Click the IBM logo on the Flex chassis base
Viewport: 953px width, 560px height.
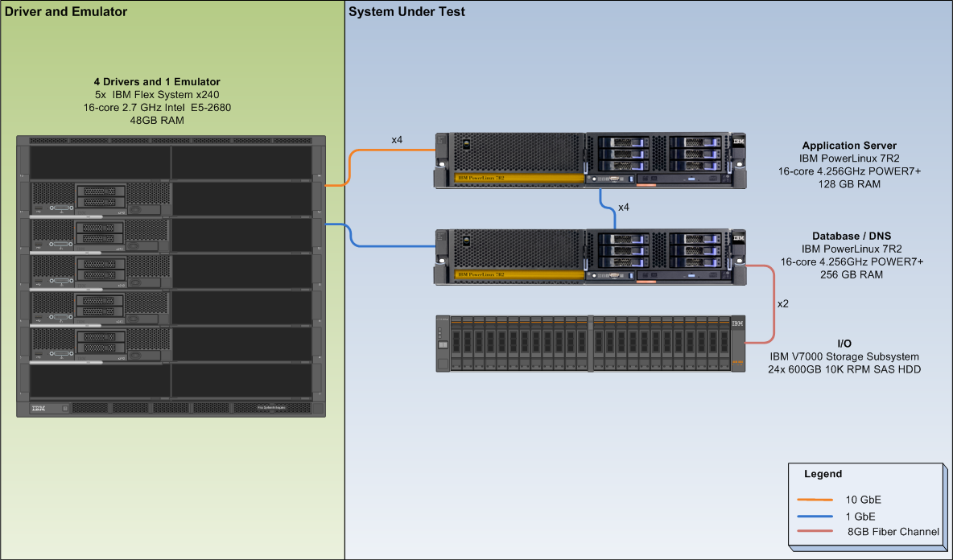[39, 409]
